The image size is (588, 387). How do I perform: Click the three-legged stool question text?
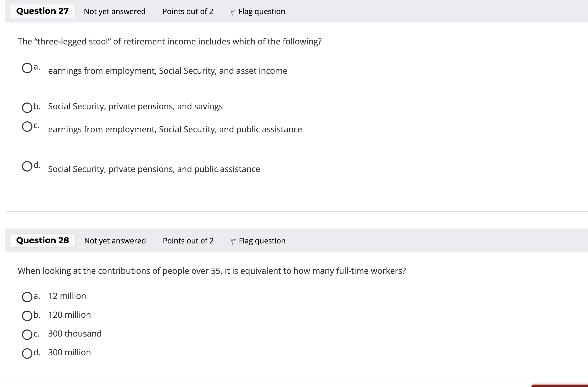pyautogui.click(x=169, y=42)
